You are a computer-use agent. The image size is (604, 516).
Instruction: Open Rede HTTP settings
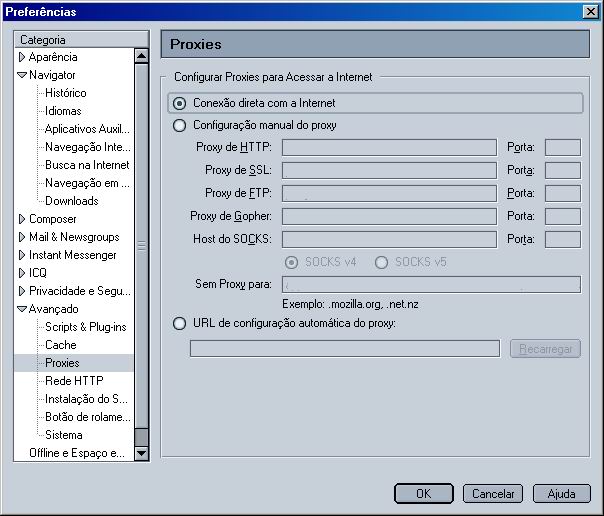click(x=74, y=381)
